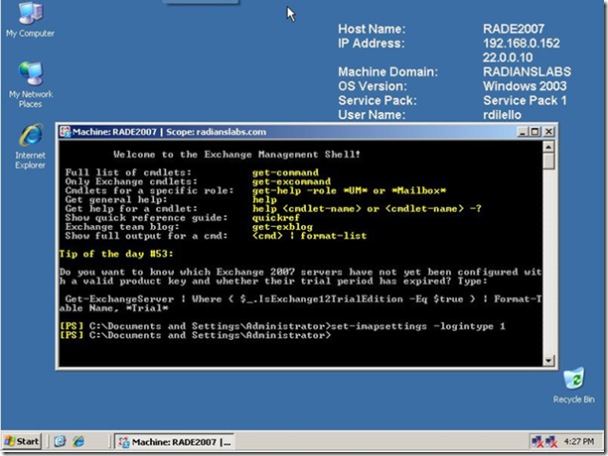Click the shell vertical scrollbar track
608x456 pixels.
(x=549, y=250)
